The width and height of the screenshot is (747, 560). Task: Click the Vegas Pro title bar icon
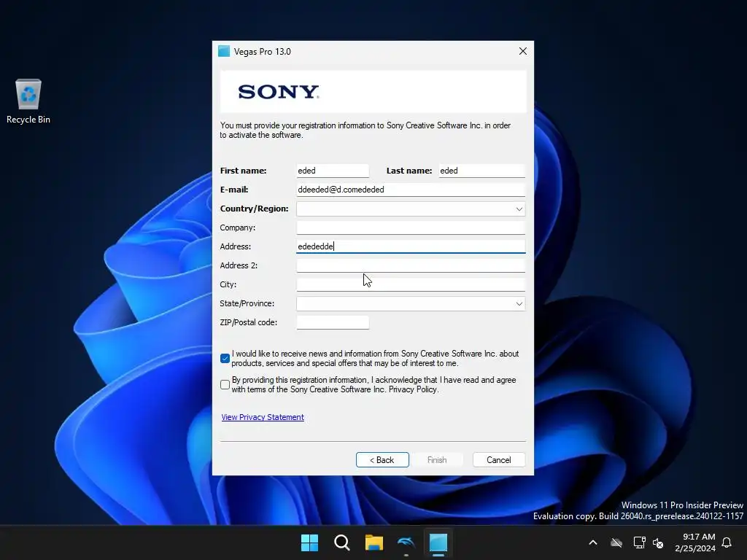[x=224, y=52]
